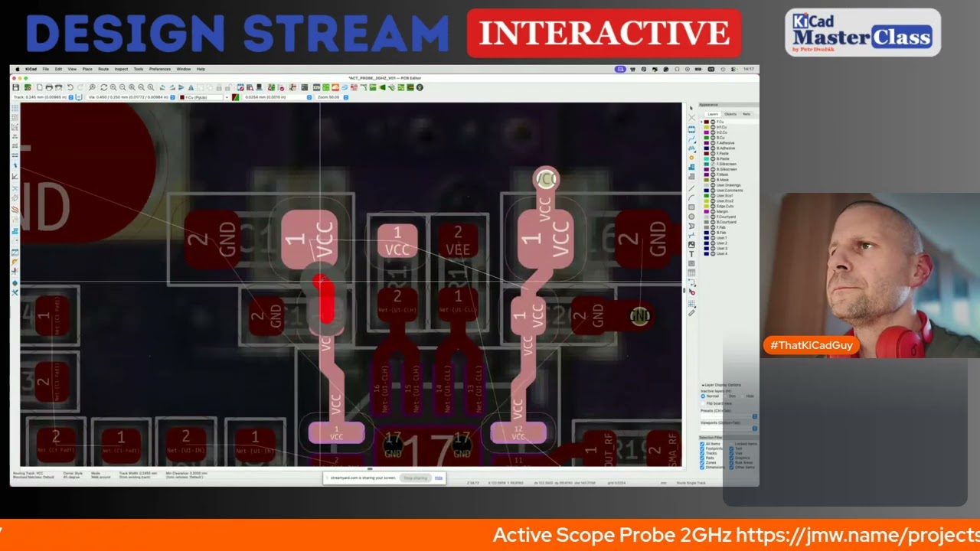Select the Add via tool
Screen dimensions: 980x551
[691, 158]
